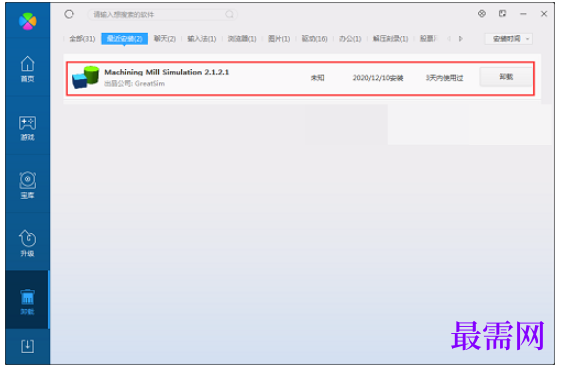Click the right arrow to show more category tabs
Screen dimensions: 563x367
(461, 39)
